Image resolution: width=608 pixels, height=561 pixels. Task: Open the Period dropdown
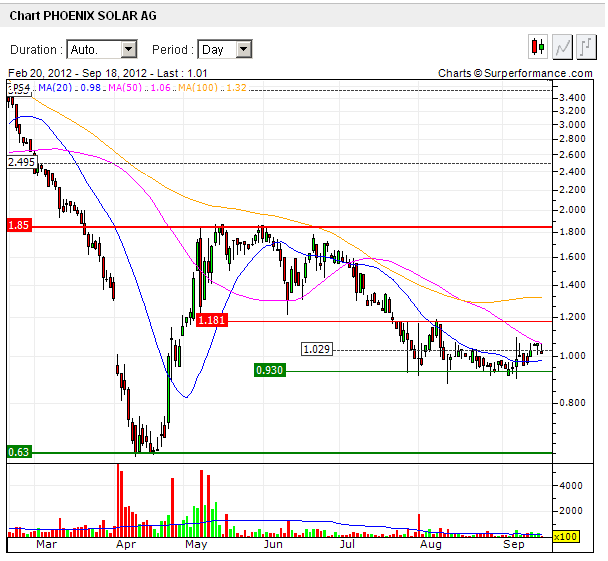(x=224, y=49)
